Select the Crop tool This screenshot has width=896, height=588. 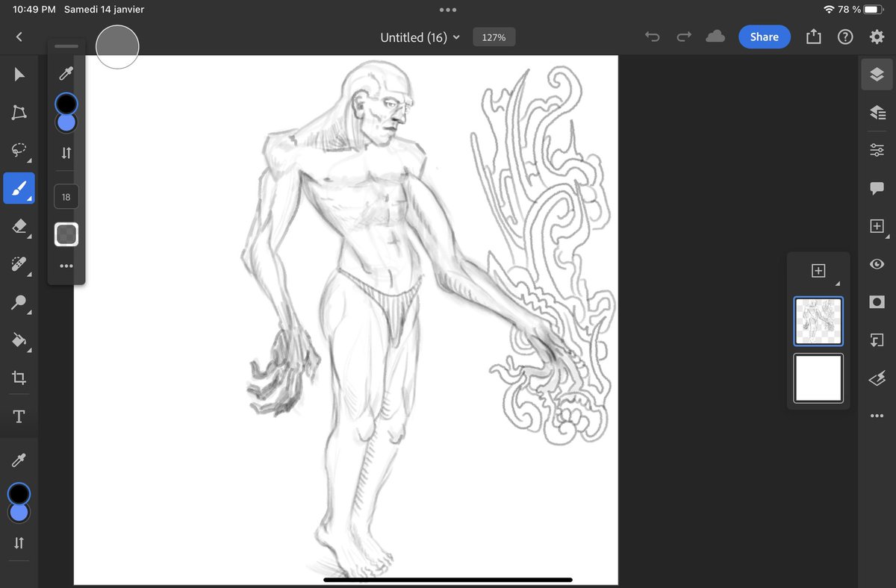[19, 378]
